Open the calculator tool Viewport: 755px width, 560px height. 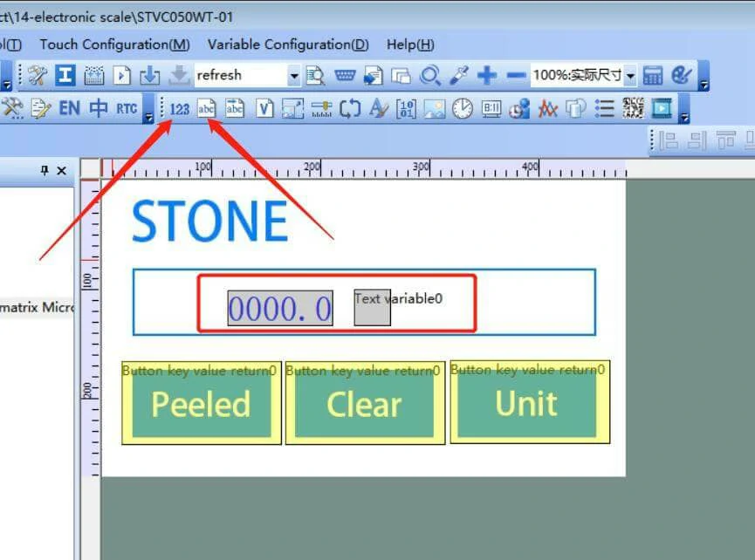pos(652,76)
